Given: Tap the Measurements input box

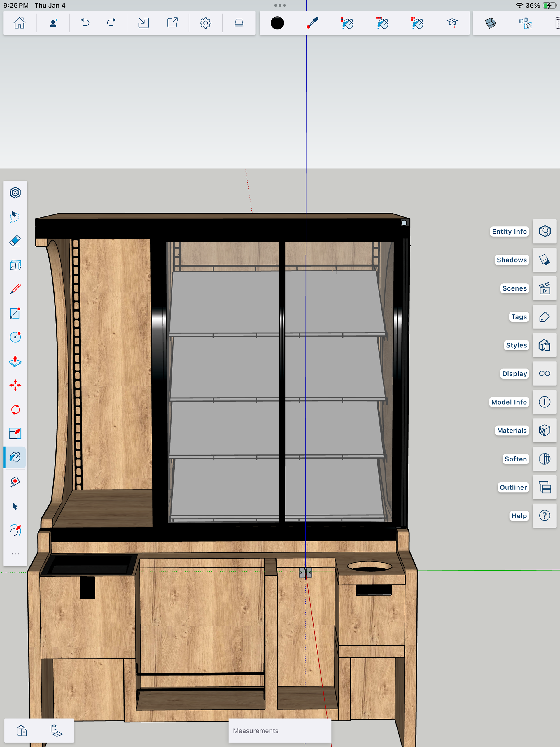Looking at the screenshot, I should tap(280, 730).
